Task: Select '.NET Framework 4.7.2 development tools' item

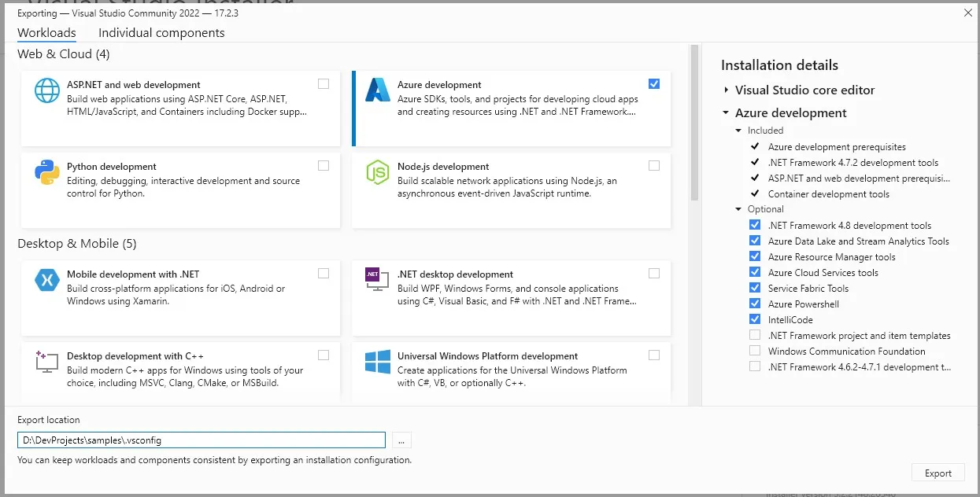Action: [853, 163]
